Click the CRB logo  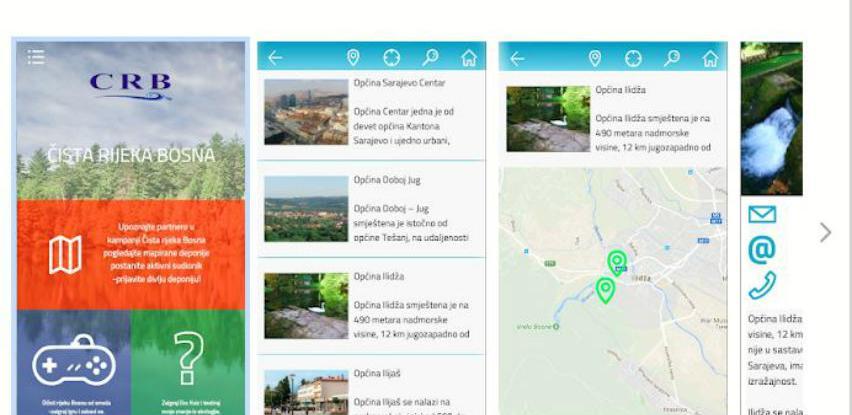[x=130, y=86]
